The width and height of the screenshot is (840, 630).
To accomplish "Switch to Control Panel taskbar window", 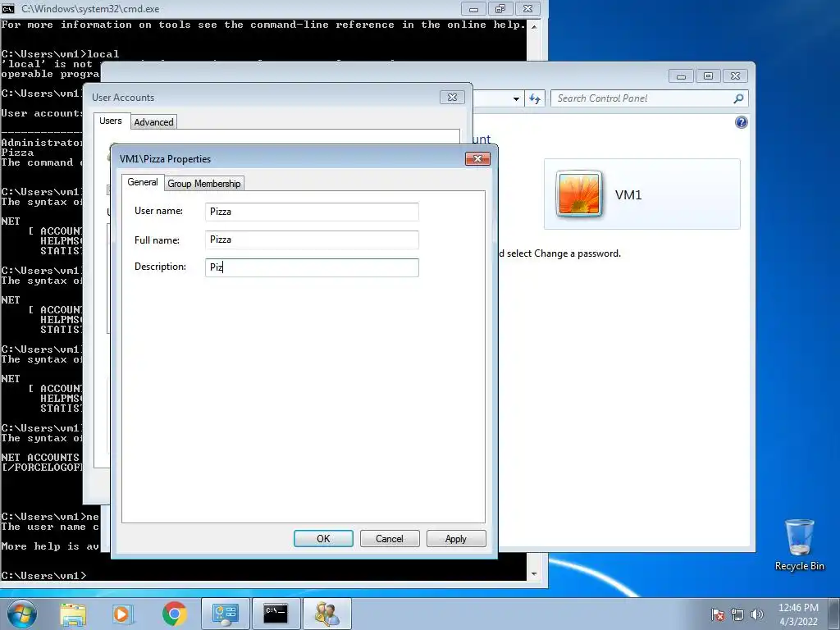I will (225, 614).
